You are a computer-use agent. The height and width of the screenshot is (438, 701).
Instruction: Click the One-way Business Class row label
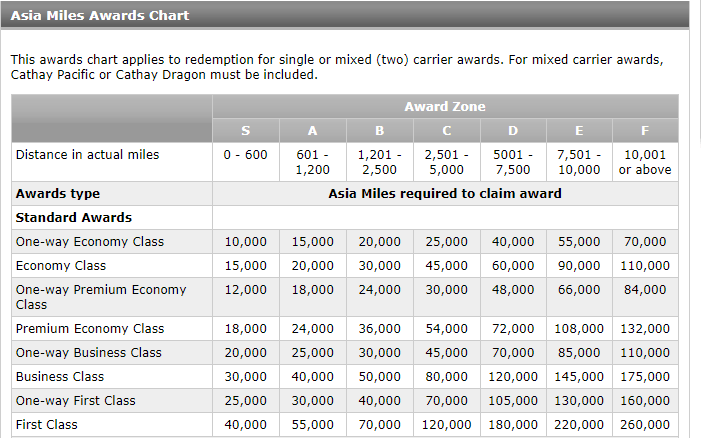[89, 353]
